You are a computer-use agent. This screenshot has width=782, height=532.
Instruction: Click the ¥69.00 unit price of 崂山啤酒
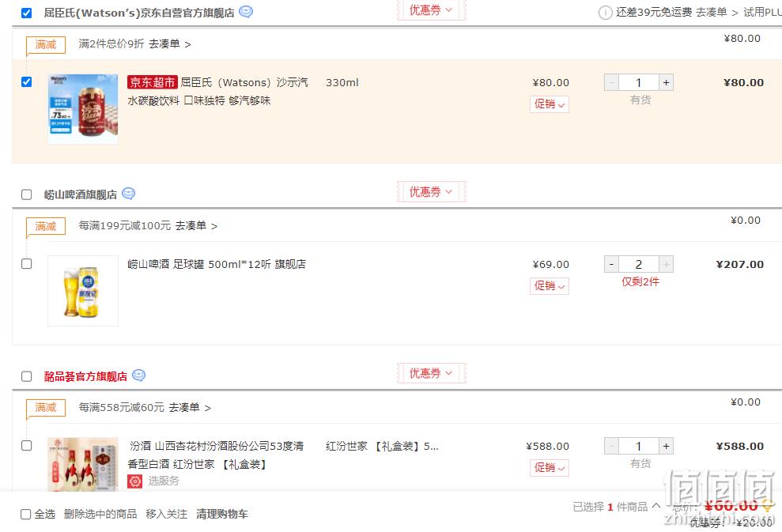550,264
